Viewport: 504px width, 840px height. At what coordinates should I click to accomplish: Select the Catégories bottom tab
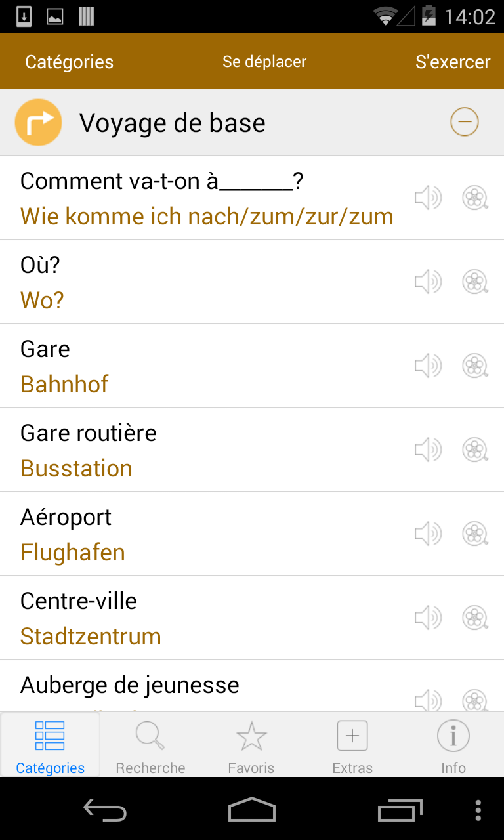coord(51,745)
